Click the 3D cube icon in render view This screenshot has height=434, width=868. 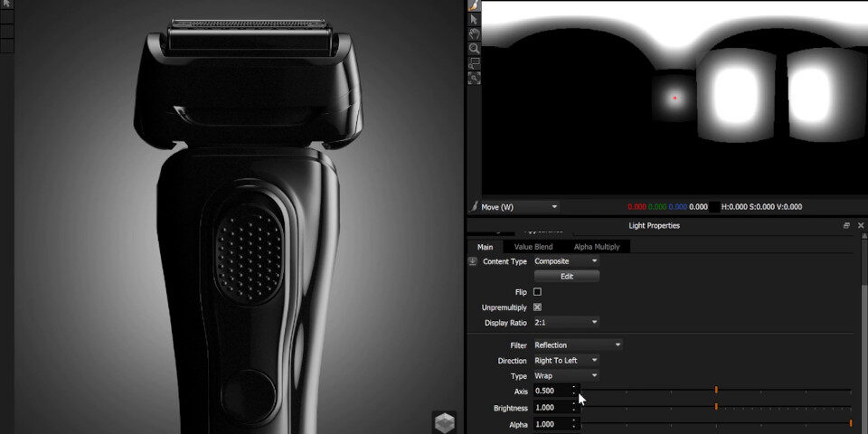click(x=444, y=422)
